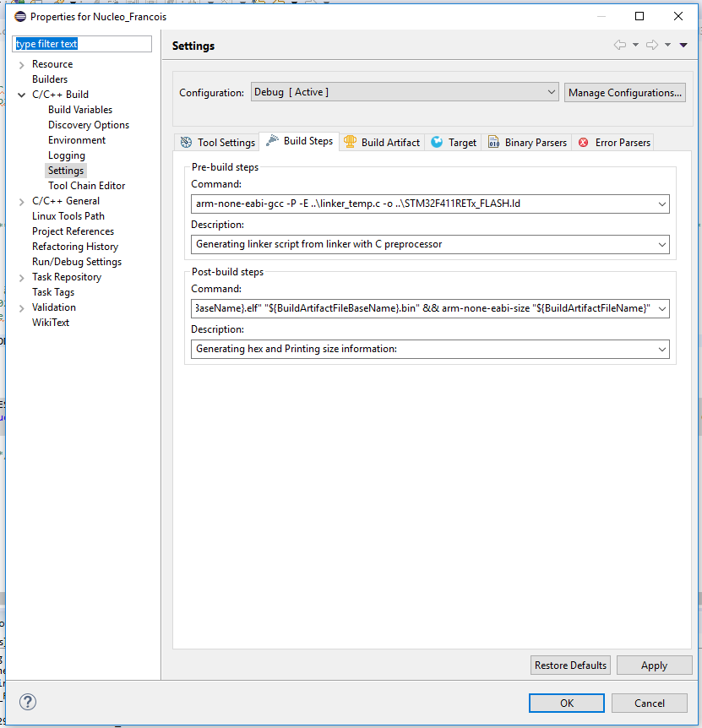
Task: Switch to the Tool Settings tab
Action: tap(217, 143)
